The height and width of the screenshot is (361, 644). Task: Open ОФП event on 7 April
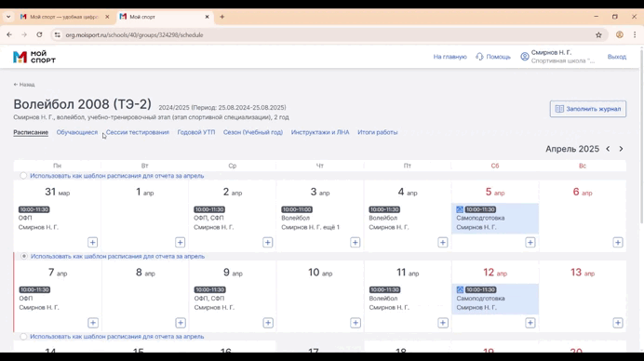coord(57,299)
